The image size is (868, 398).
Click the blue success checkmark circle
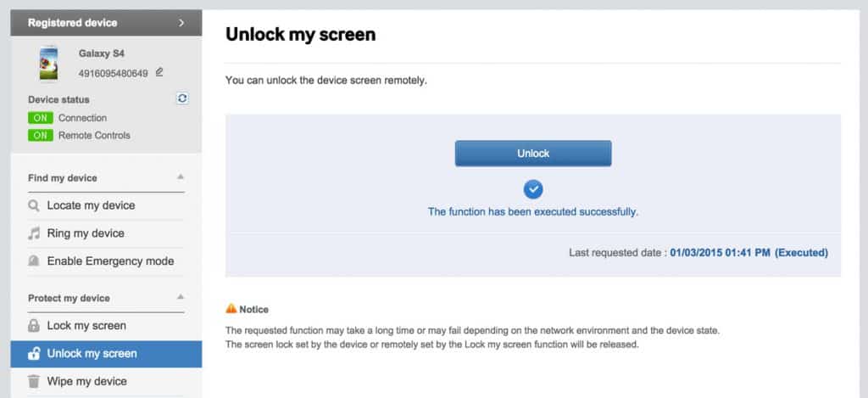coord(533,189)
